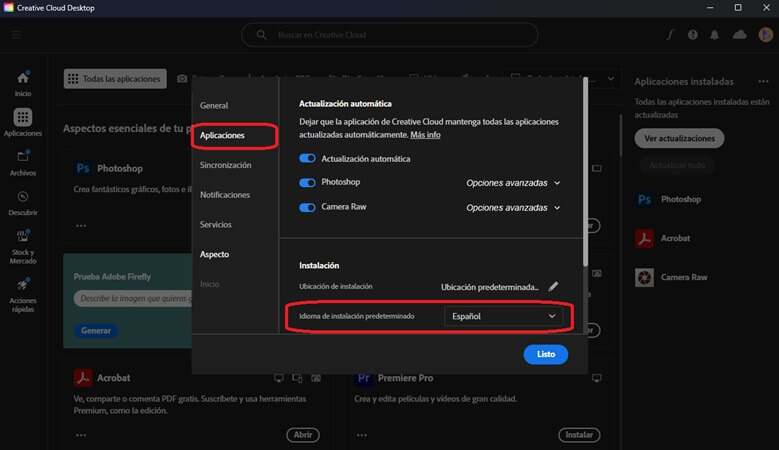
Task: Select Notificaciones preferences tab
Action: 225,195
